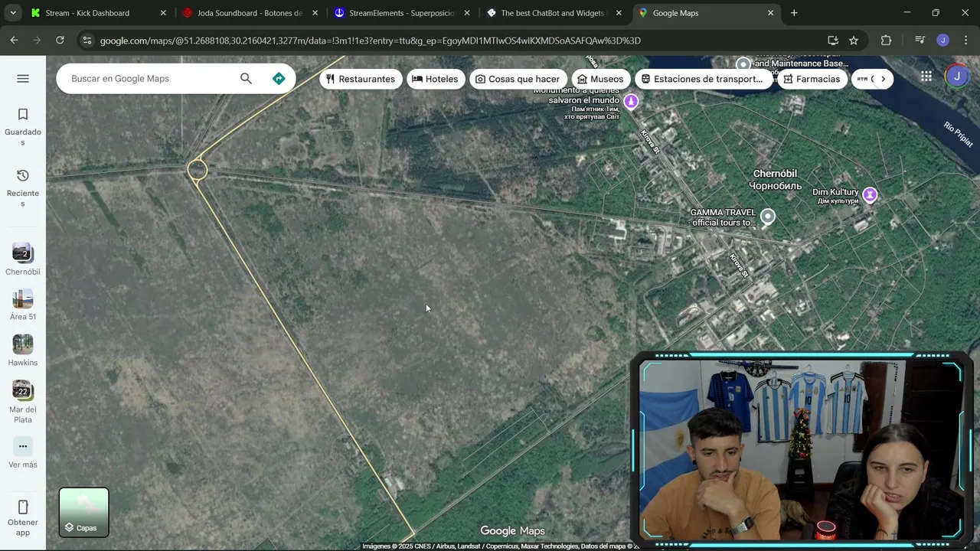The width and height of the screenshot is (980, 551).
Task: Open the Chrome profile avatar
Action: coord(943,41)
